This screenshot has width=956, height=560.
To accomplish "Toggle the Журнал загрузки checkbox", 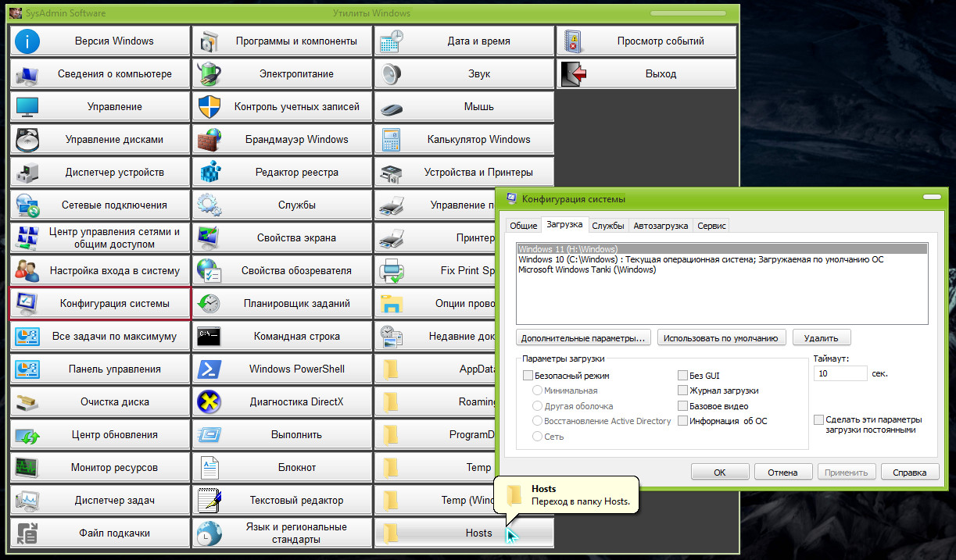I will (x=683, y=391).
